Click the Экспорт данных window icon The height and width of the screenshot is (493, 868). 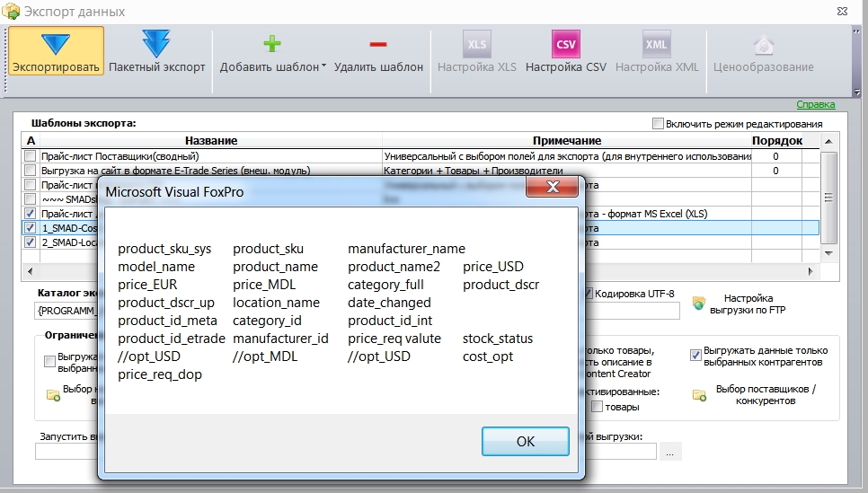coord(11,11)
